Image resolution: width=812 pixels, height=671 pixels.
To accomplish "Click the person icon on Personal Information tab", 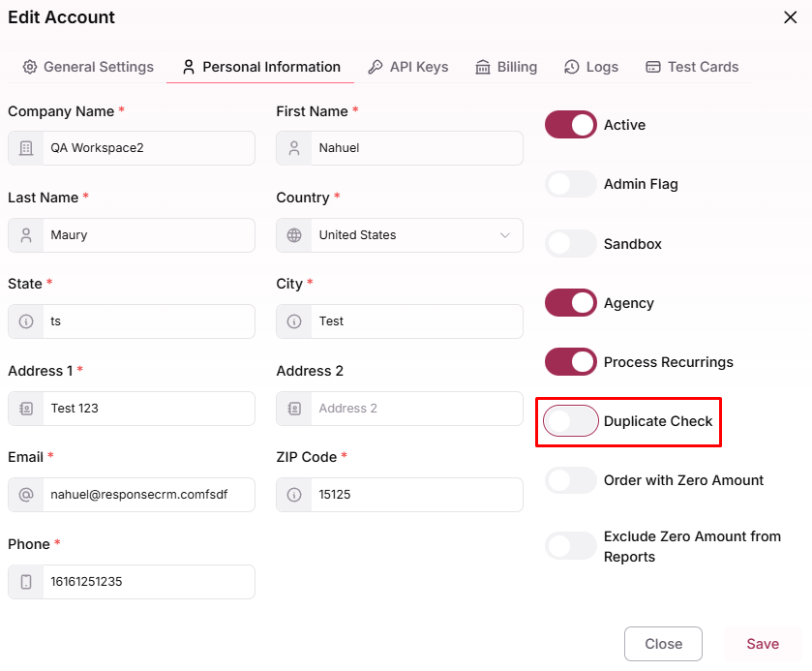I will tap(189, 67).
